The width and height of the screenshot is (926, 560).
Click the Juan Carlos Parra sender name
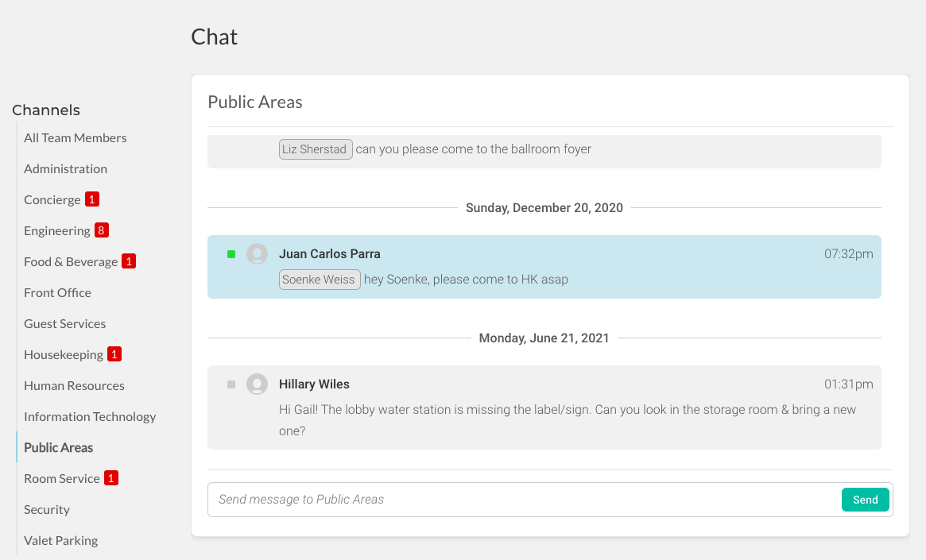point(330,253)
